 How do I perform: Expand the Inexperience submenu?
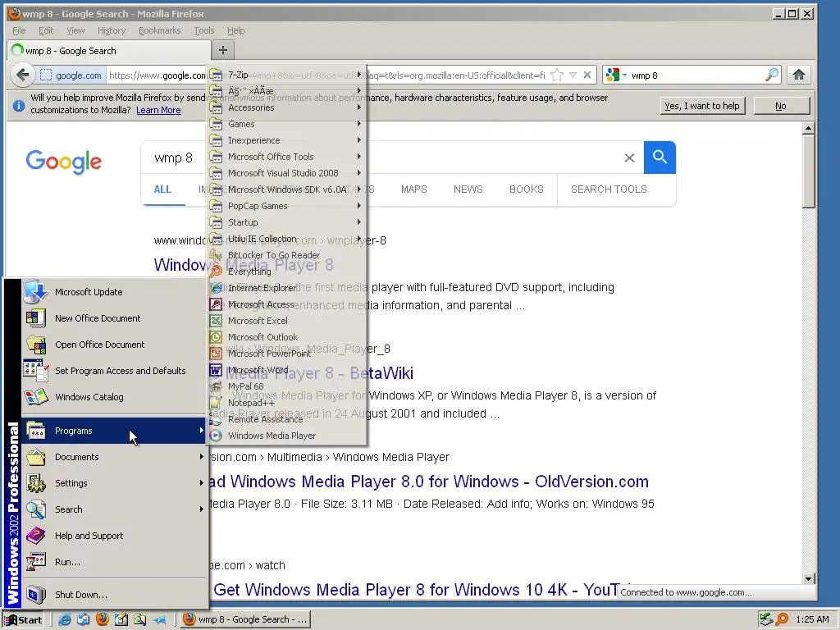pos(286,140)
